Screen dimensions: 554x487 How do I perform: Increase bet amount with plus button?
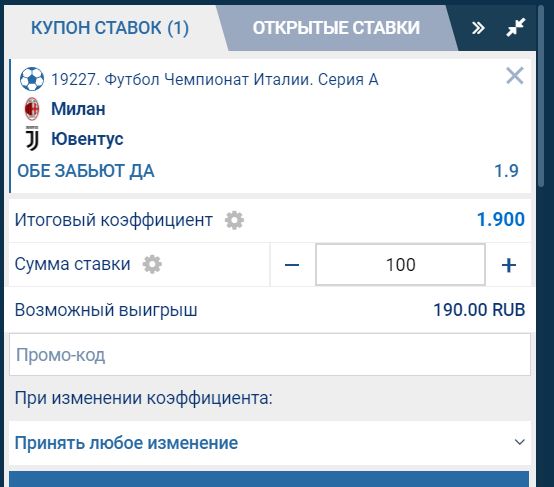[508, 264]
